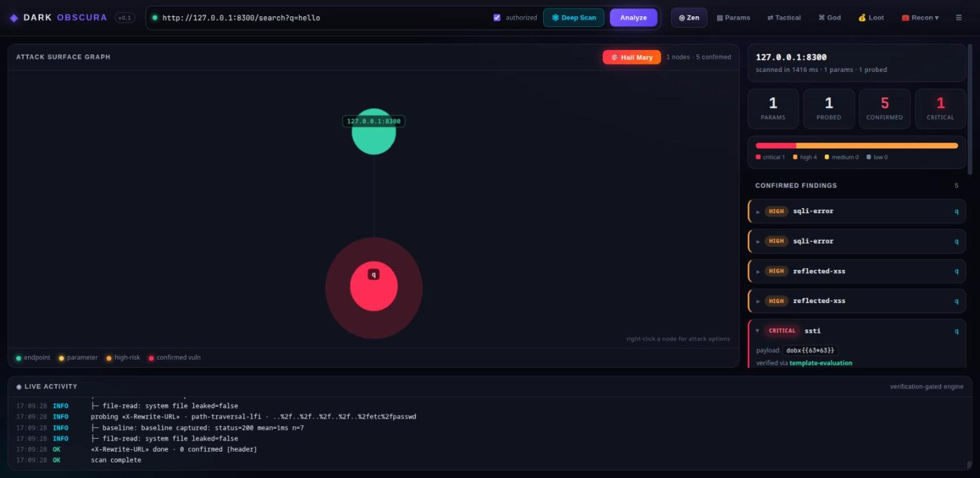The width and height of the screenshot is (980, 478).
Task: Click the right panel vertical scrollbar
Action: (970, 109)
